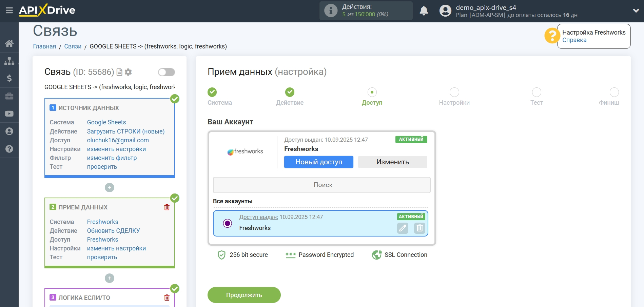
Task: Expand the user account dropdown arrow
Action: pyautogui.click(x=636, y=11)
